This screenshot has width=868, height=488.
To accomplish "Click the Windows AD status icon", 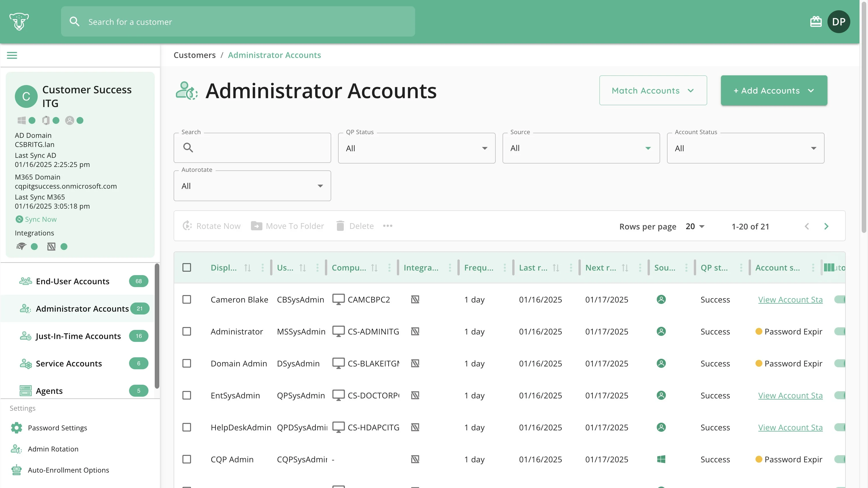I will (x=22, y=120).
